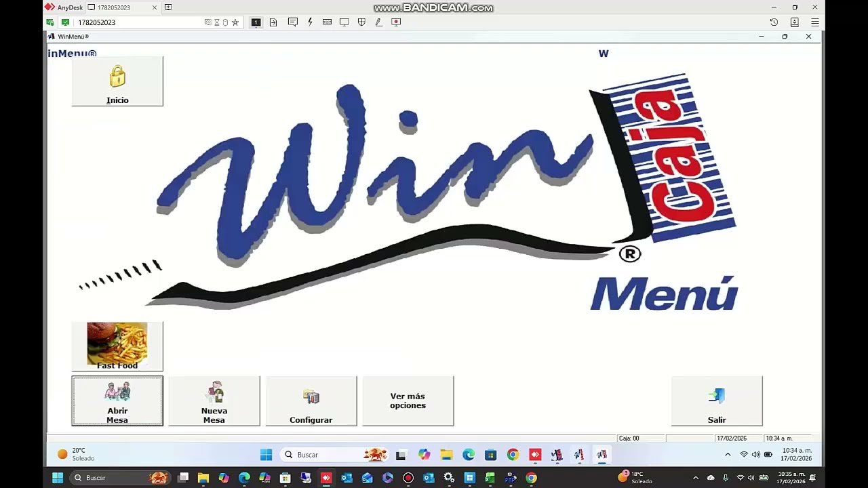Click status bar date 17/02/2026
This screenshot has width=868, height=488.
click(732, 439)
